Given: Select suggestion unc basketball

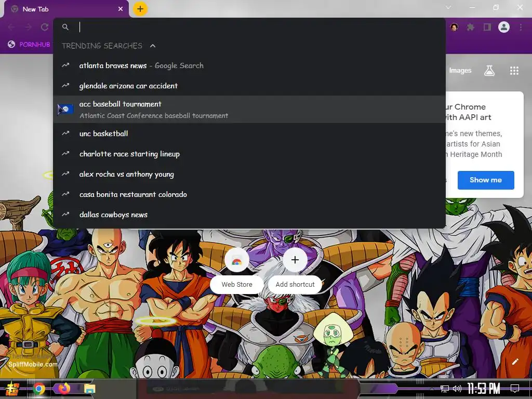Looking at the screenshot, I should click(x=249, y=134).
